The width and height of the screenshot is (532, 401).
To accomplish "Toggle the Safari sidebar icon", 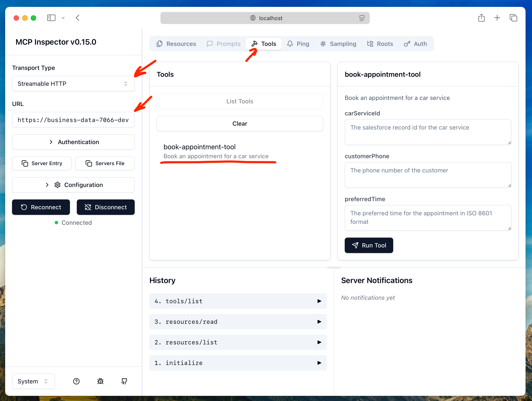I will tap(51, 18).
